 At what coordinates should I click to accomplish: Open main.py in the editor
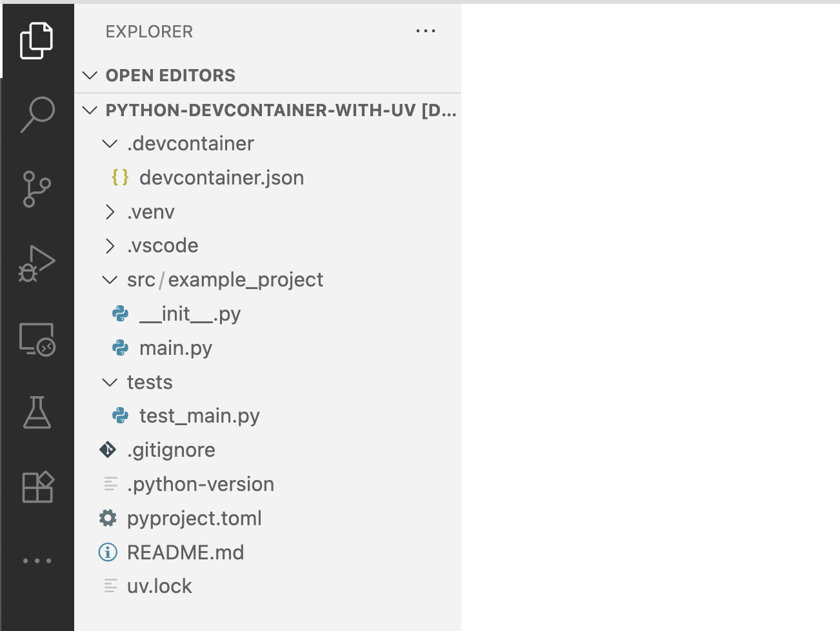[175, 348]
